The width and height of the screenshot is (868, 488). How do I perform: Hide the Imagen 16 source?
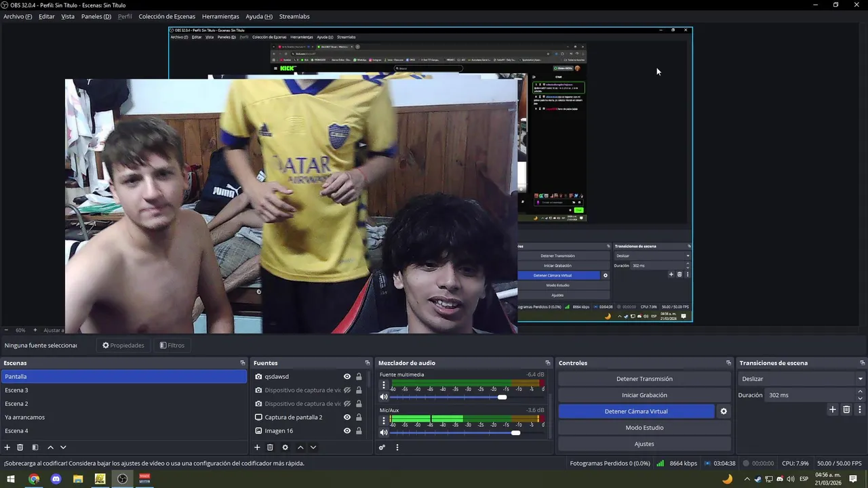pos(347,431)
